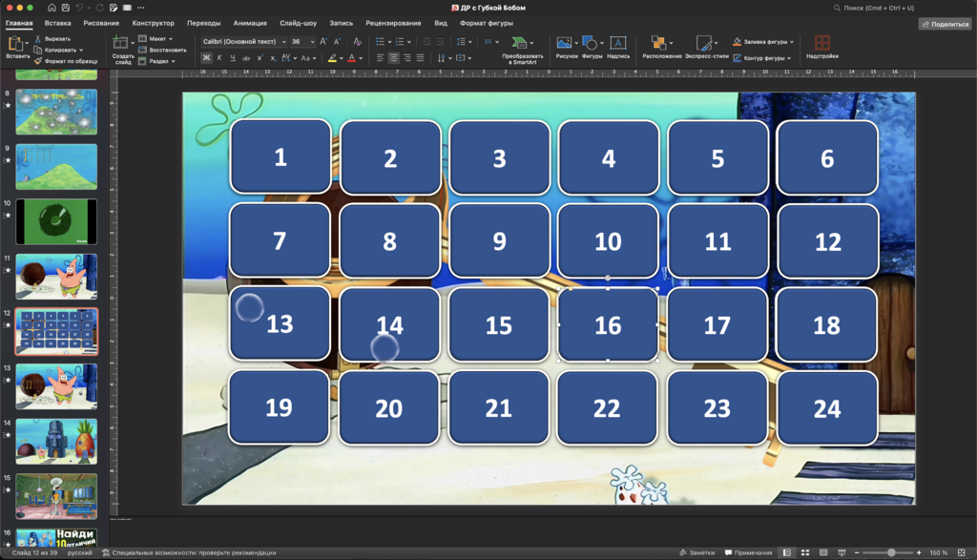Switch to the reading view
The width and height of the screenshot is (977, 560).
pos(823,552)
